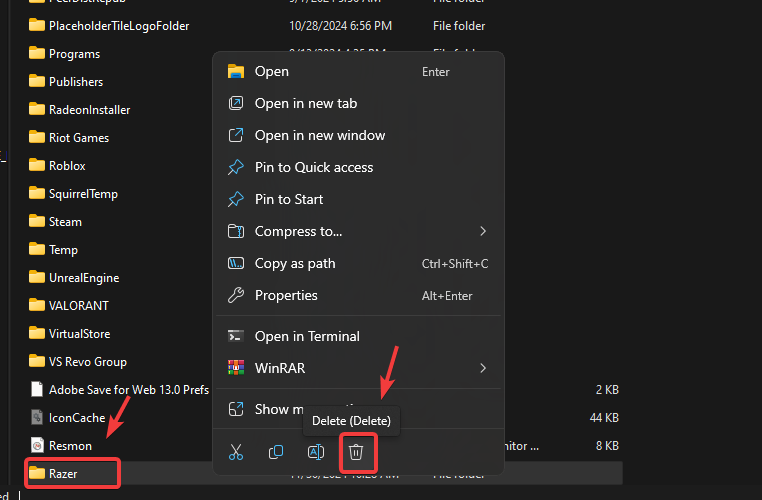Click the IconCache file icon
The image size is (762, 500).
click(x=37, y=417)
